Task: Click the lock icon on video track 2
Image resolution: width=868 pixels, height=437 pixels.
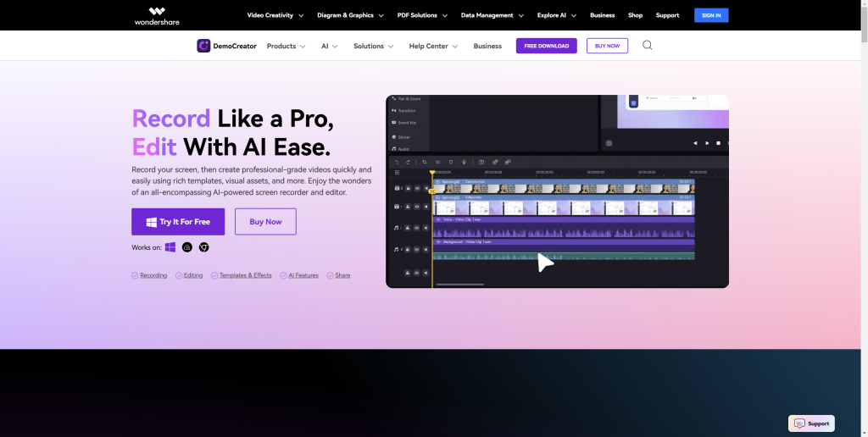Action: (408, 188)
